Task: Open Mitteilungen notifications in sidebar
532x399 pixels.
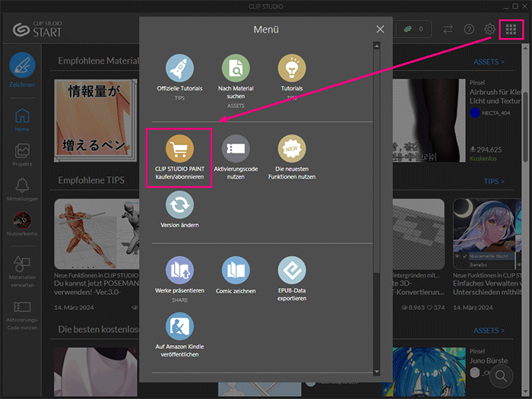Action: (22, 190)
